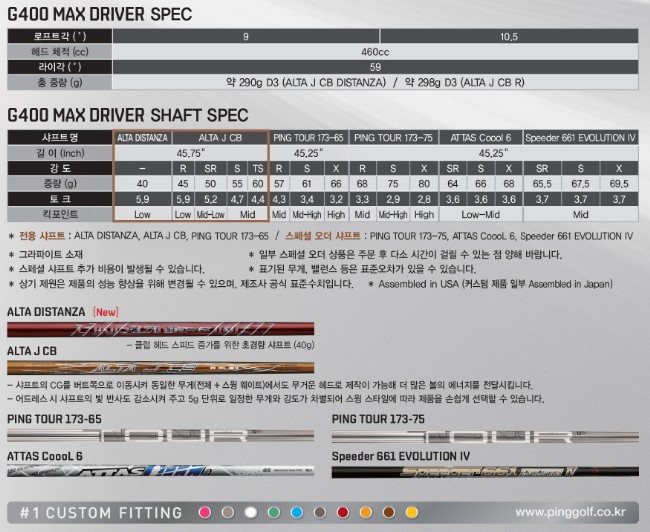Pick the blue custom fitting color dot

point(297,512)
